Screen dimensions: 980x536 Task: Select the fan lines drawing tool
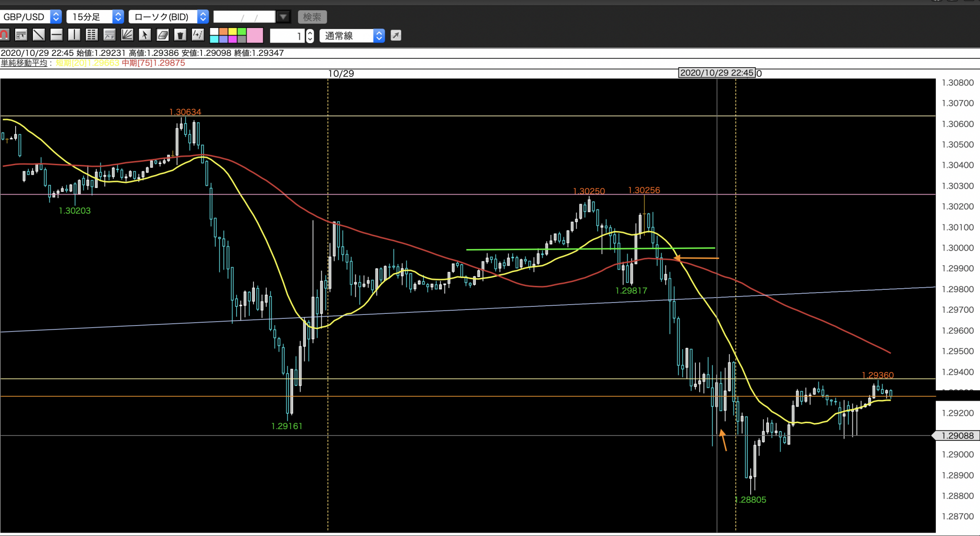click(x=127, y=35)
